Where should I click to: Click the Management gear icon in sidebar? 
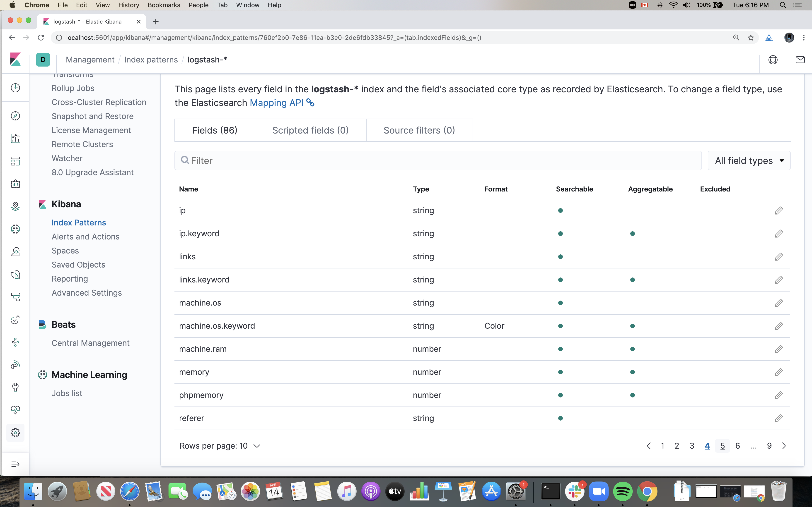(15, 433)
